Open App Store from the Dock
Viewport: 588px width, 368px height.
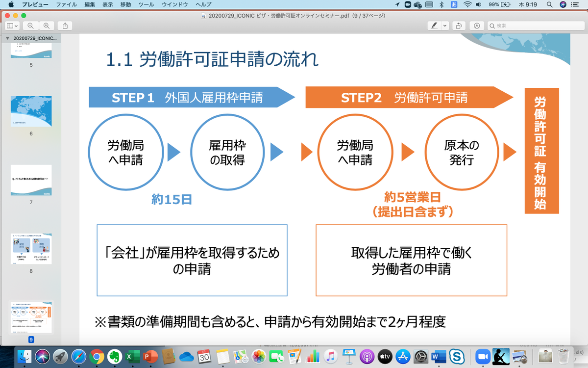403,356
